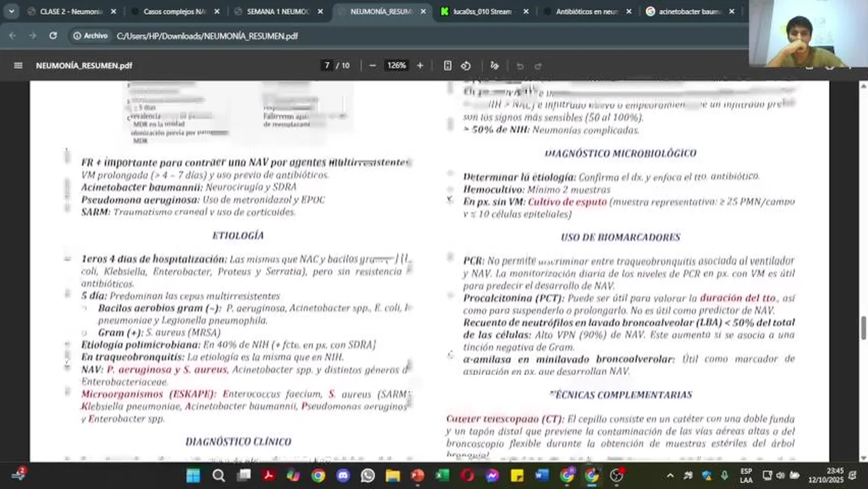Open the Windows Start menu
The image size is (868, 489).
[x=194, y=475]
